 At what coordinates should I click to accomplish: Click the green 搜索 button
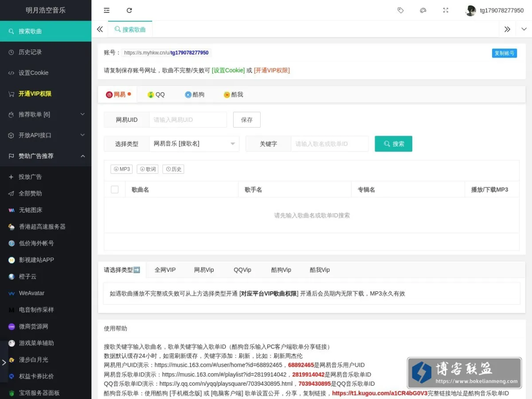(x=394, y=144)
